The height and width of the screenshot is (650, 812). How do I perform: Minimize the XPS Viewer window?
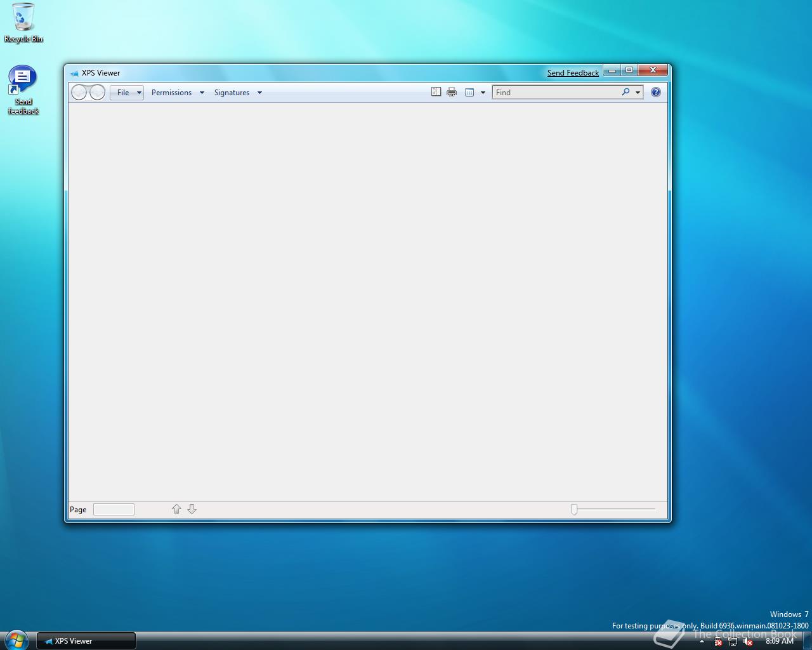pyautogui.click(x=612, y=70)
